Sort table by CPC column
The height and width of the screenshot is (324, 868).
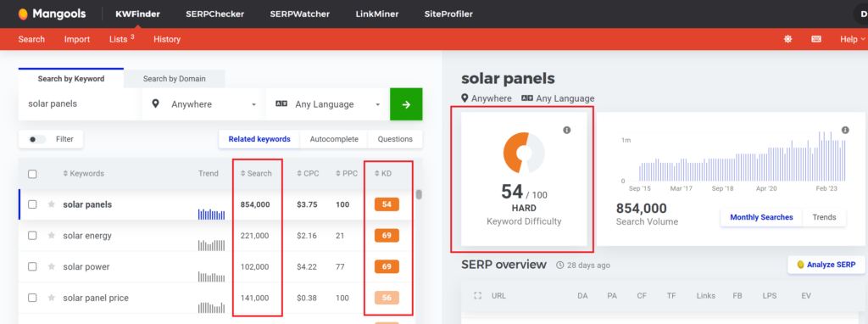click(x=308, y=173)
